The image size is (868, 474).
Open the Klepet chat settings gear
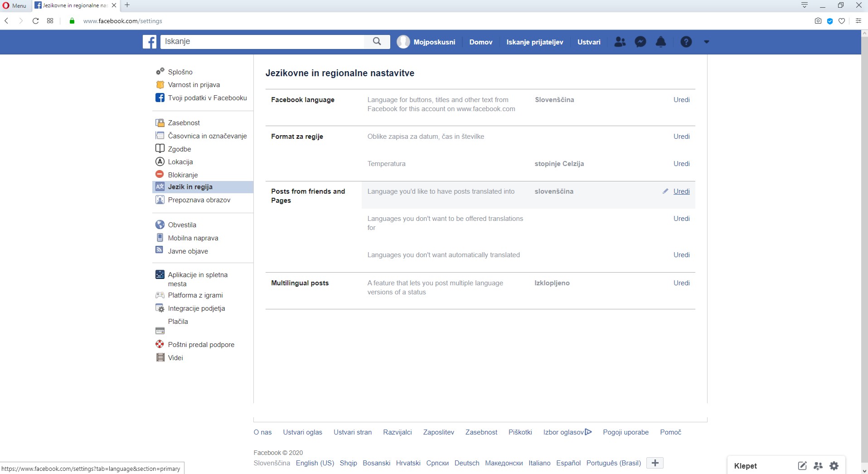tap(834, 466)
